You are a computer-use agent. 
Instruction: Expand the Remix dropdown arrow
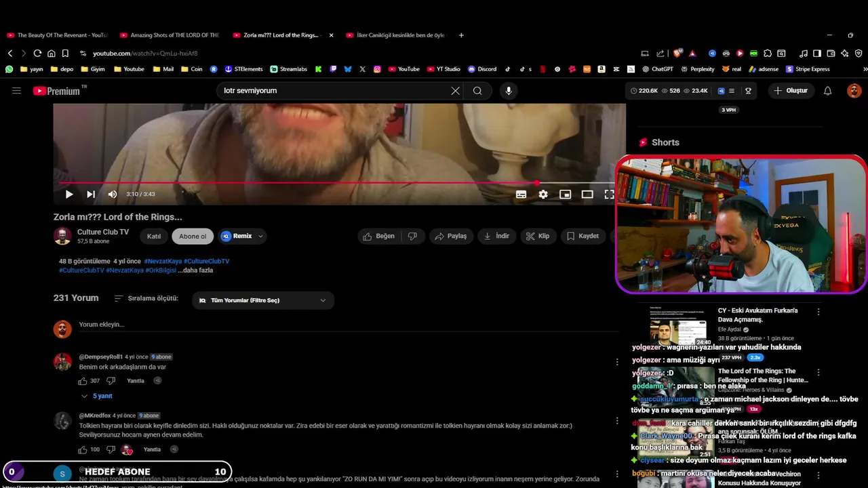tap(260, 237)
